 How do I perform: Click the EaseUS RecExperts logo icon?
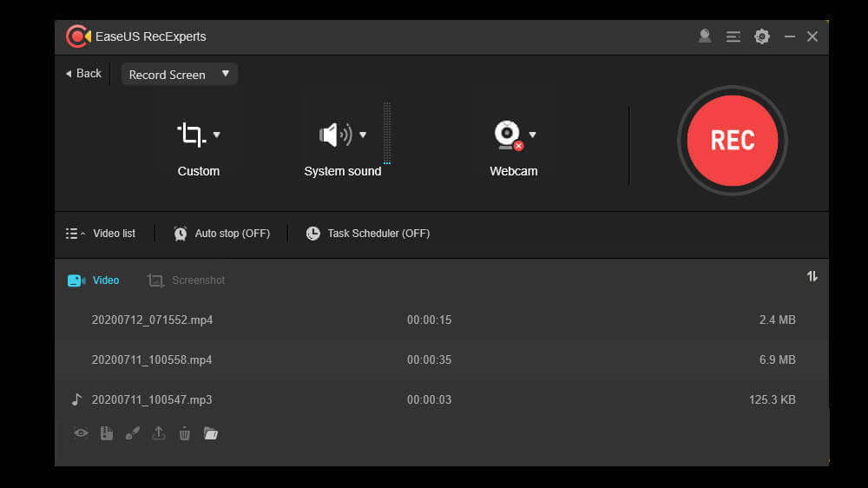click(x=78, y=36)
